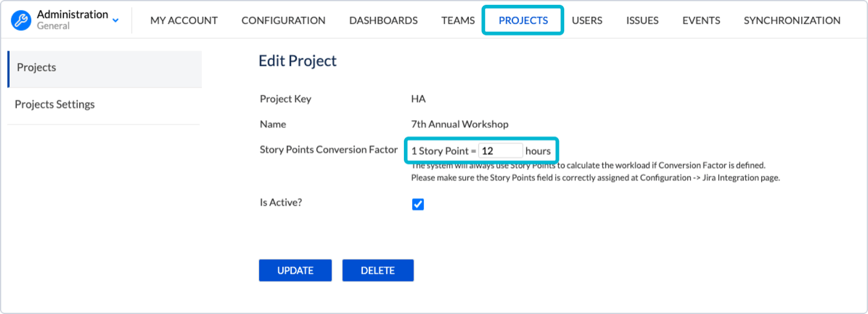Select the PROJECTS tab in top navigation

[x=523, y=20]
